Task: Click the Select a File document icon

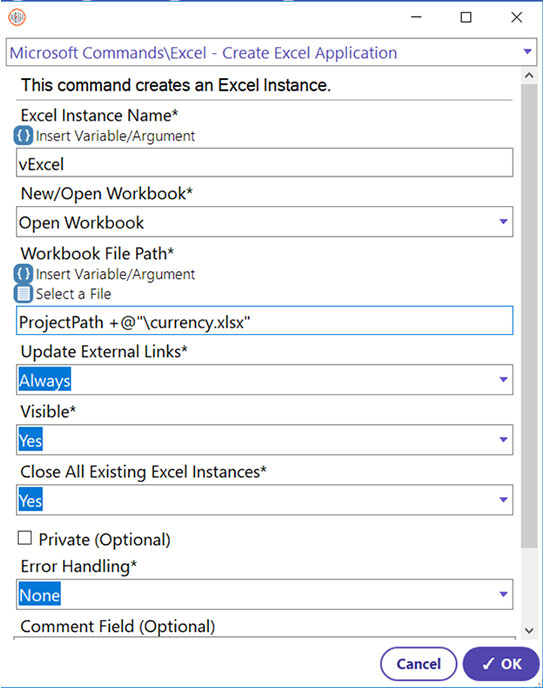Action: pos(23,294)
